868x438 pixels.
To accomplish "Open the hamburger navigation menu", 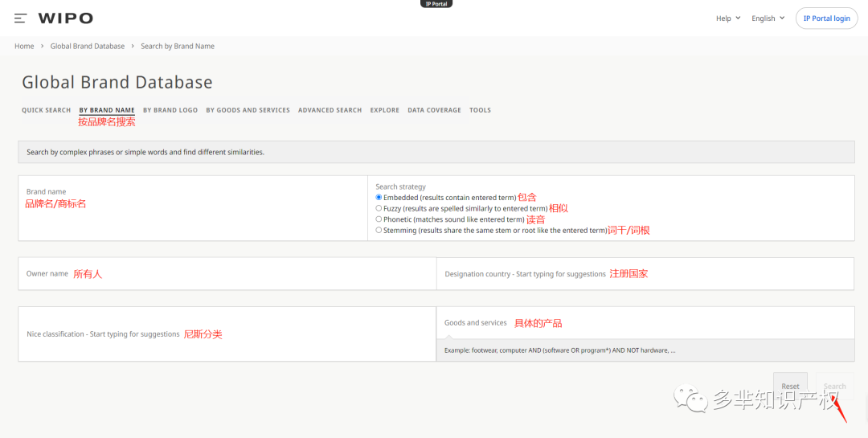I will [x=20, y=18].
